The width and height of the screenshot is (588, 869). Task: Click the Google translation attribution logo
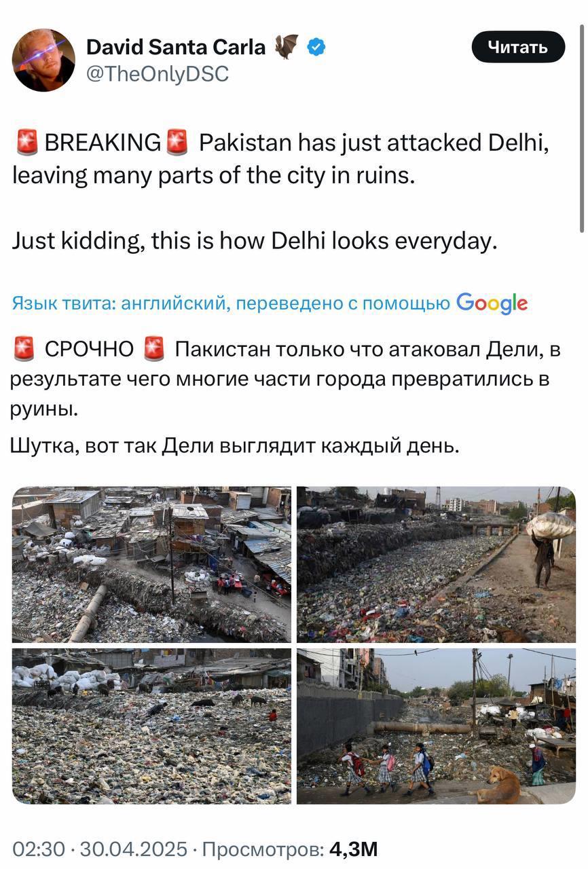click(x=492, y=303)
